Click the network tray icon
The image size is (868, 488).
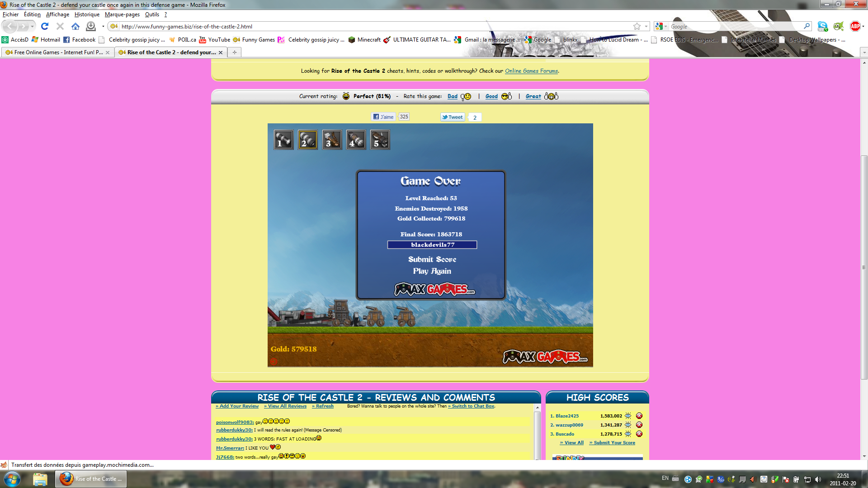tap(807, 479)
